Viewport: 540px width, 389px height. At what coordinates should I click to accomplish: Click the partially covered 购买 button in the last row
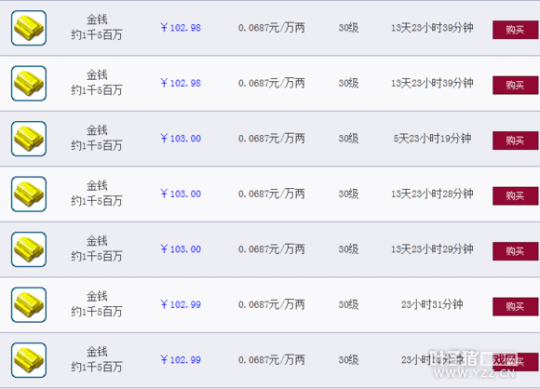click(515, 362)
